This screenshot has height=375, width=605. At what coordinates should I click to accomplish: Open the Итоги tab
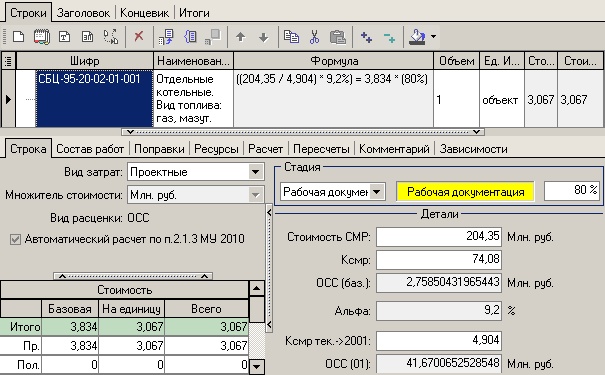(194, 13)
